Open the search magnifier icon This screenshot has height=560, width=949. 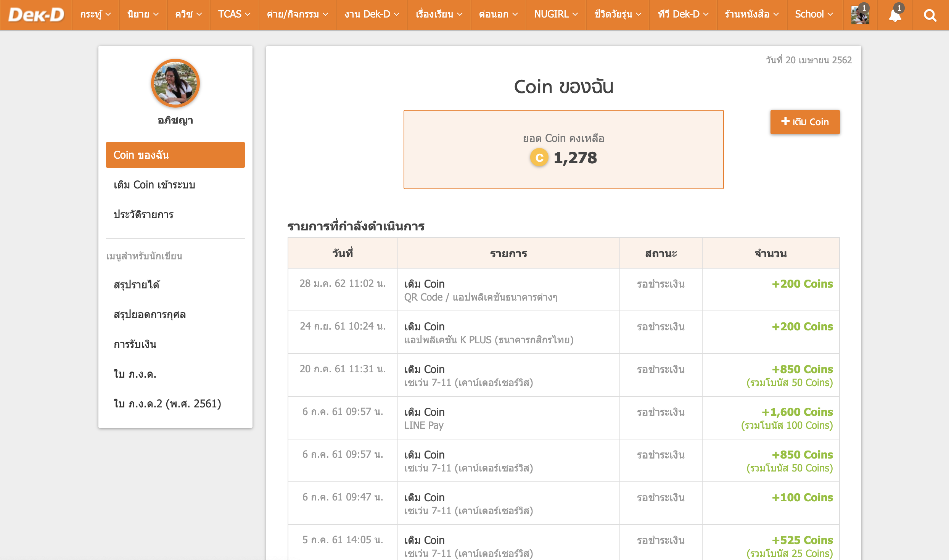[930, 15]
